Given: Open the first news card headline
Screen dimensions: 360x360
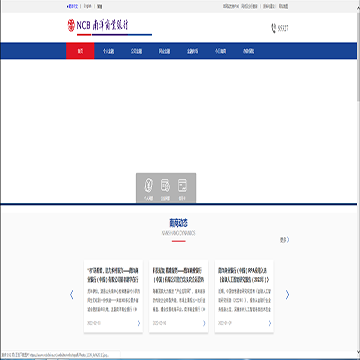Looking at the screenshot, I should (x=113, y=275).
